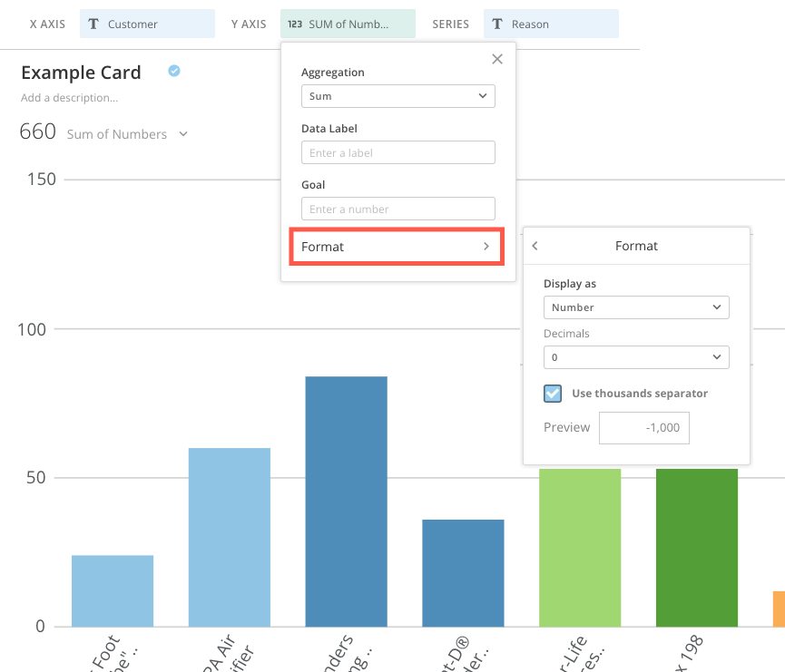Open the Display as dropdown showing Number
The width and height of the screenshot is (785, 672).
pyautogui.click(x=635, y=307)
